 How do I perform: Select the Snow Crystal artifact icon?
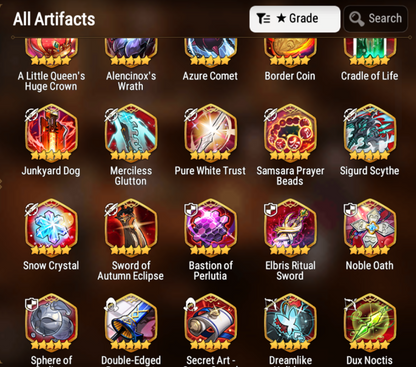(51, 228)
